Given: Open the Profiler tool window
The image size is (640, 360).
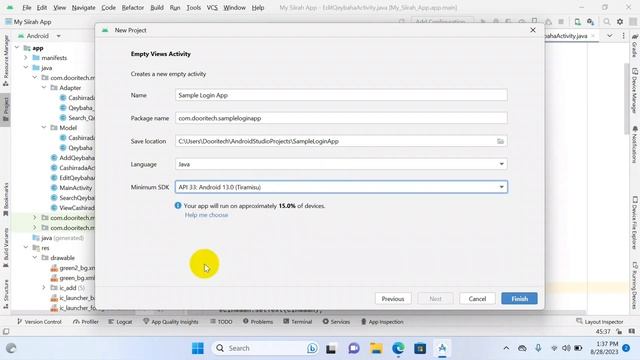Looking at the screenshot, I should [x=86, y=322].
